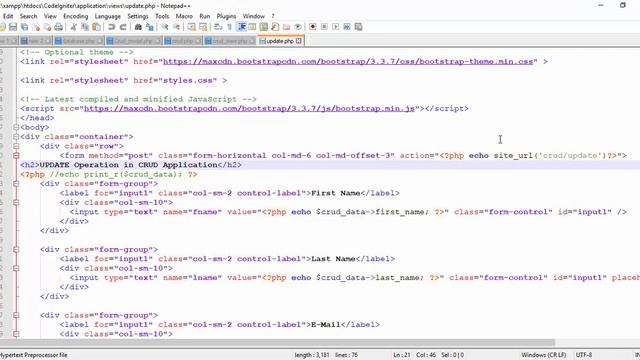Click the UTF-8 encoding in the status bar

click(x=584, y=355)
